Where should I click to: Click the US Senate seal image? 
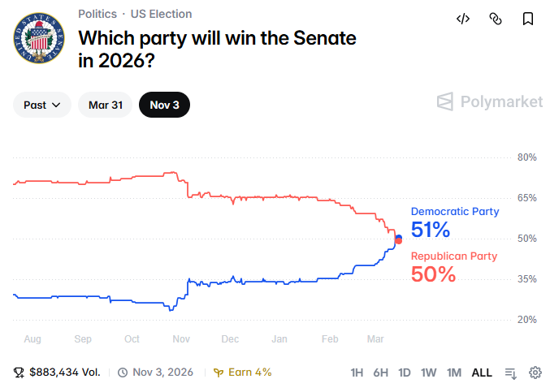[x=38, y=37]
